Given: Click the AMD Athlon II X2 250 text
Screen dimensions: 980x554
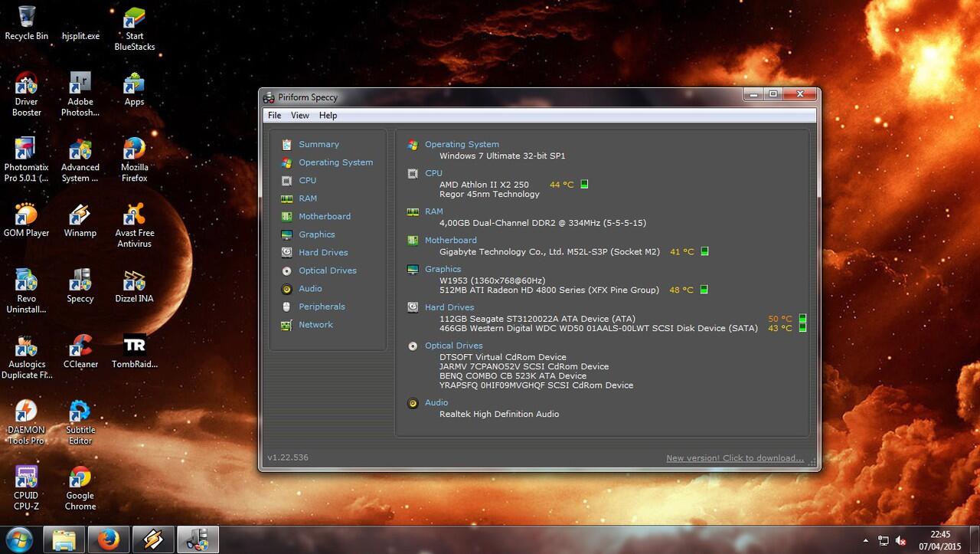Looking at the screenshot, I should tap(484, 185).
